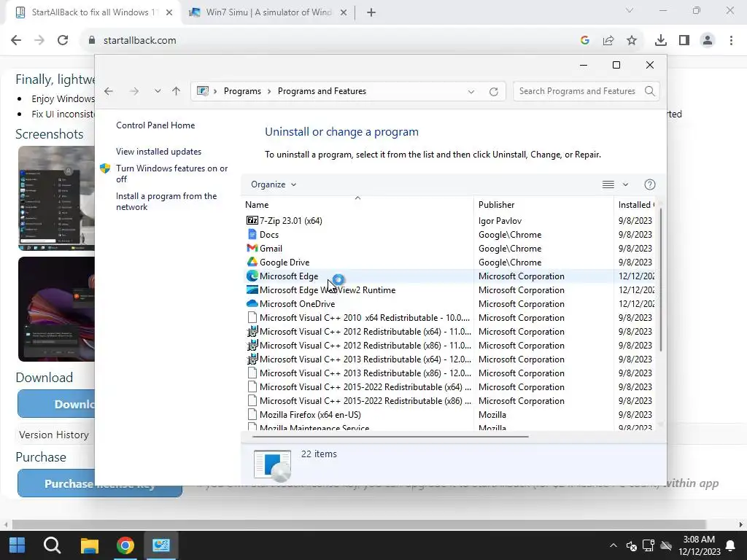The image size is (747, 560).
Task: Click the Microsoft Edge icon in list
Action: click(252, 276)
